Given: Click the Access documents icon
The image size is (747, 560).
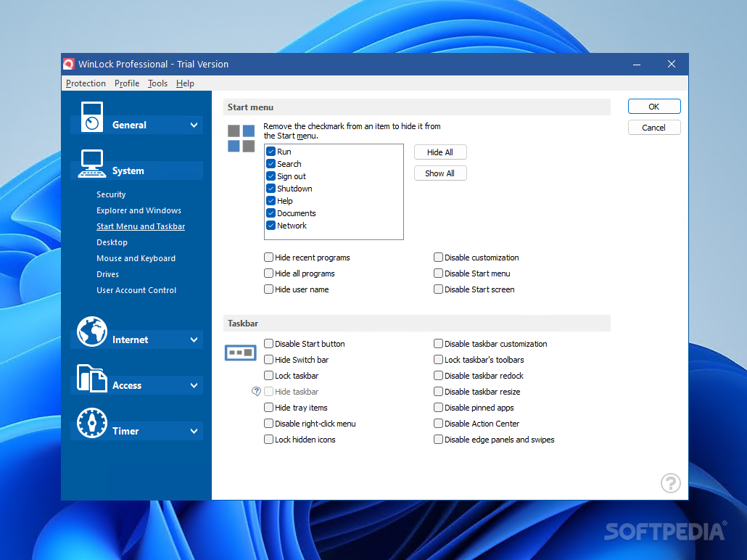Looking at the screenshot, I should point(92,378).
